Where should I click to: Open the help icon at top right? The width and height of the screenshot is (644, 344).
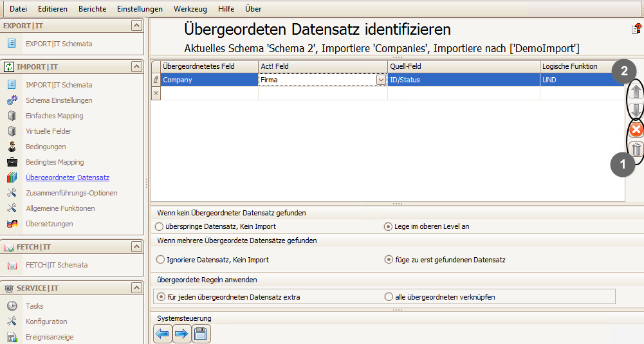coord(636,29)
